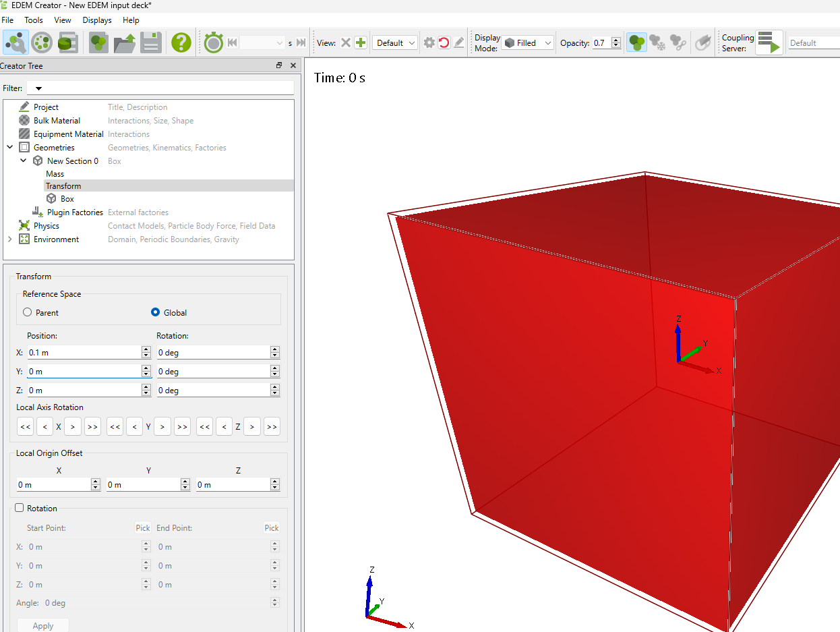The height and width of the screenshot is (632, 840).
Task: Jump to the last time step
Action: [301, 42]
